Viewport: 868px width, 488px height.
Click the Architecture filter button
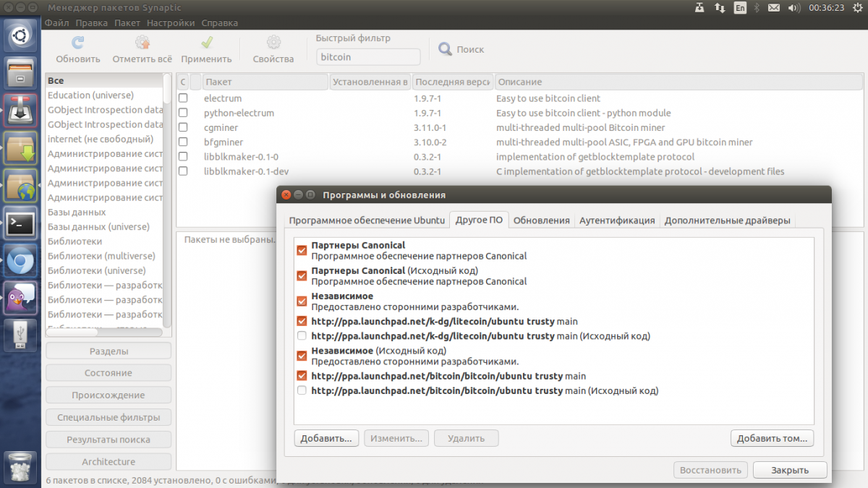point(109,461)
